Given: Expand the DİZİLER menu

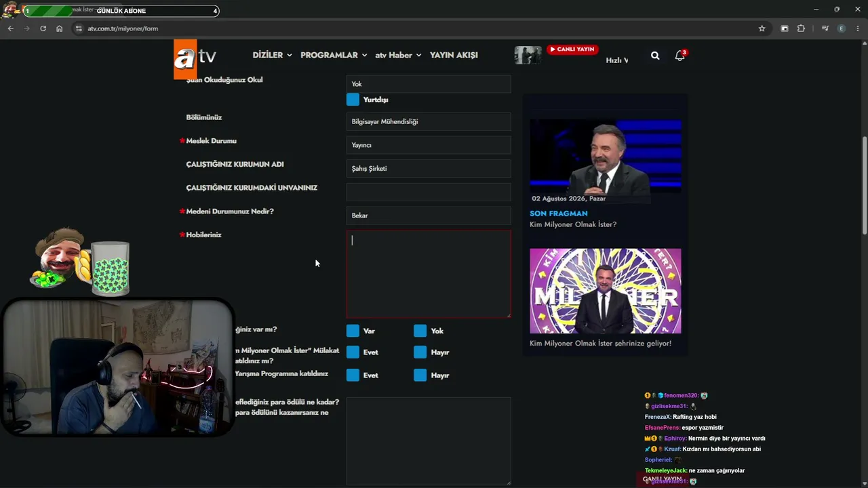Looking at the screenshot, I should (x=272, y=55).
